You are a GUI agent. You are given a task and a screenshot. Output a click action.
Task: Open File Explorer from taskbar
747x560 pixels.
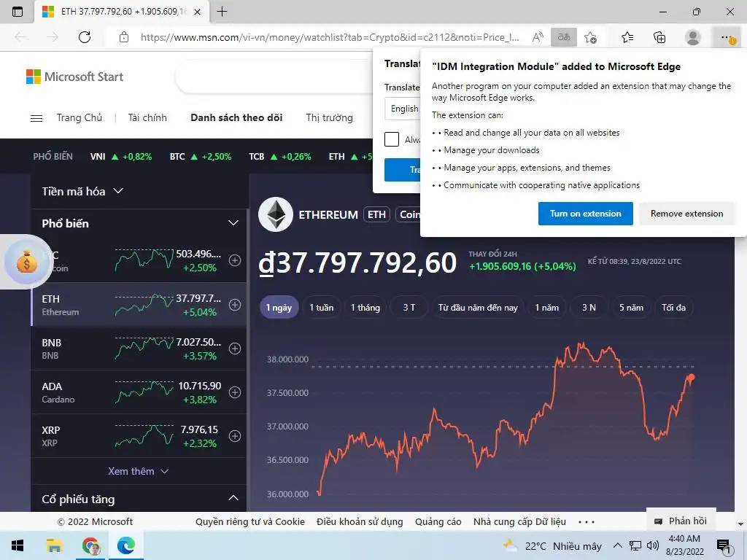[54, 545]
